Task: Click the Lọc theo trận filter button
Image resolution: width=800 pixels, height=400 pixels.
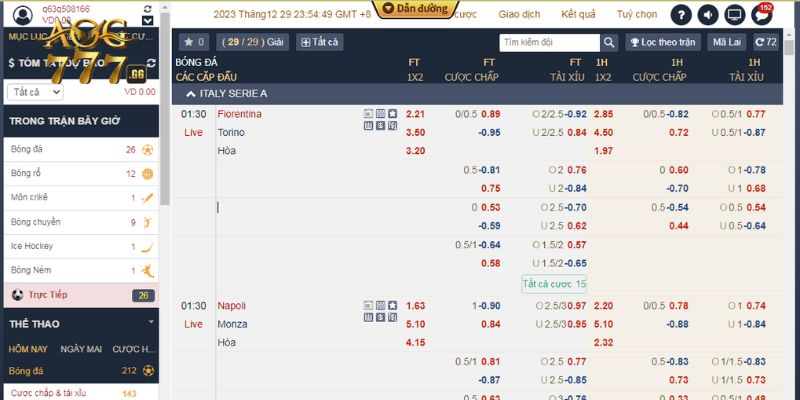Action: tap(662, 43)
